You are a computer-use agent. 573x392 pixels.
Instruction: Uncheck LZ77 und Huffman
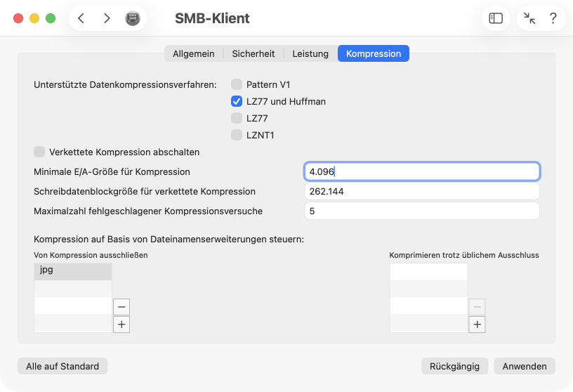pyautogui.click(x=237, y=101)
